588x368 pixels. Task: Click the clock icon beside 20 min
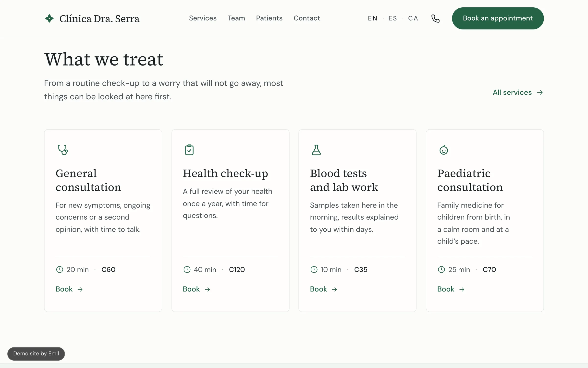point(60,270)
